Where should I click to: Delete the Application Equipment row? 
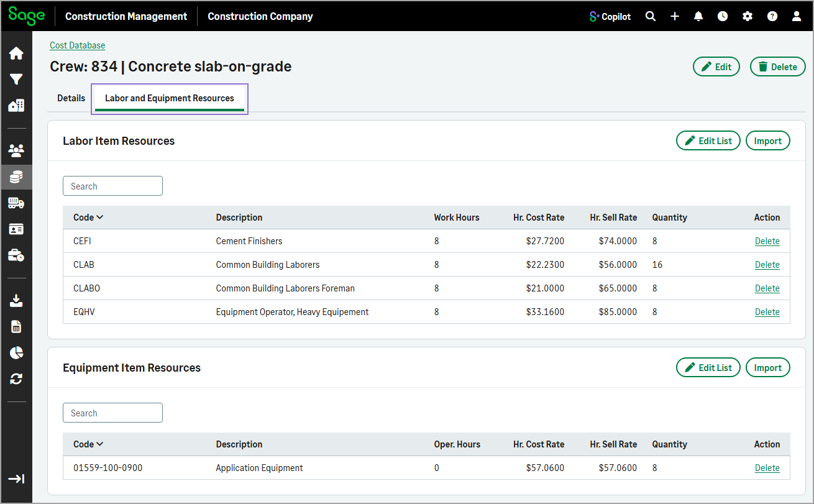click(x=767, y=468)
